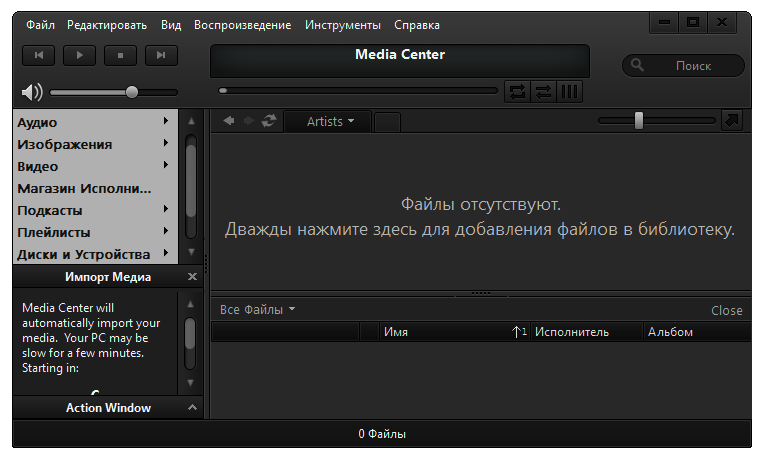
Task: Click the Файлы отсутствуют message area
Action: pyautogui.click(x=480, y=217)
